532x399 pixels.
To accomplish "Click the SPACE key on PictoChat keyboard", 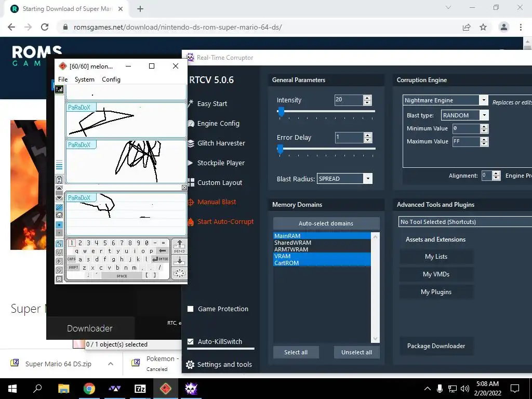I will (122, 276).
